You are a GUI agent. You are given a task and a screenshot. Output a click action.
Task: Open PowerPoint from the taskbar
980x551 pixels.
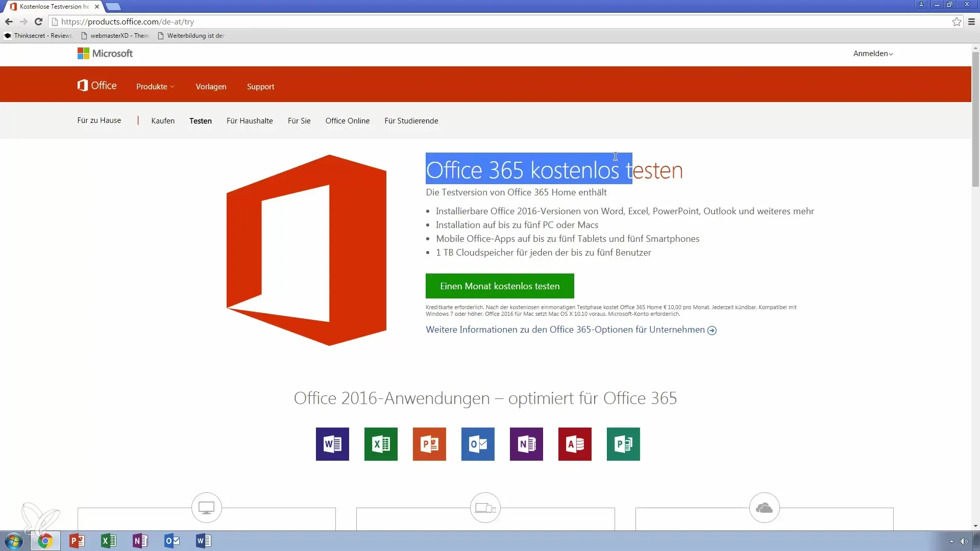click(77, 541)
